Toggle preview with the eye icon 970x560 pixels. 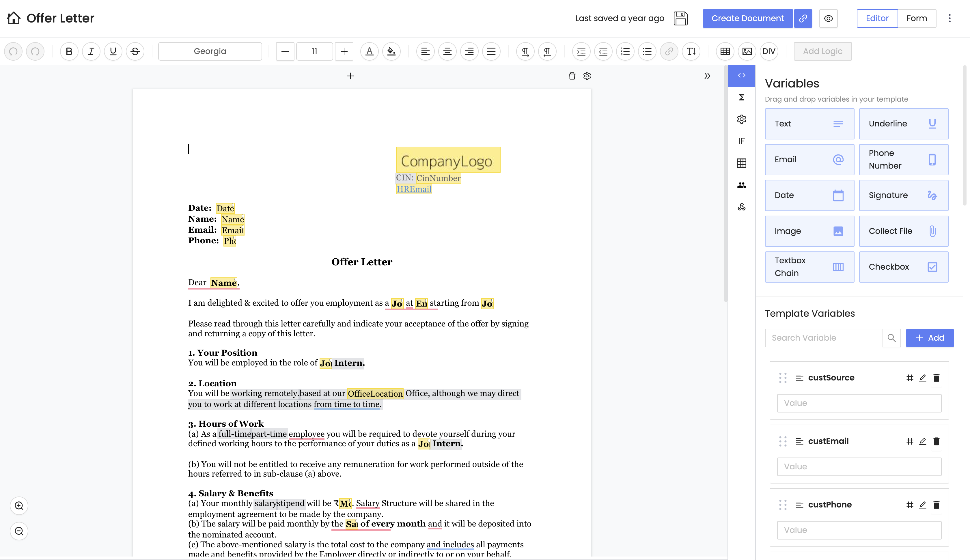[829, 18]
